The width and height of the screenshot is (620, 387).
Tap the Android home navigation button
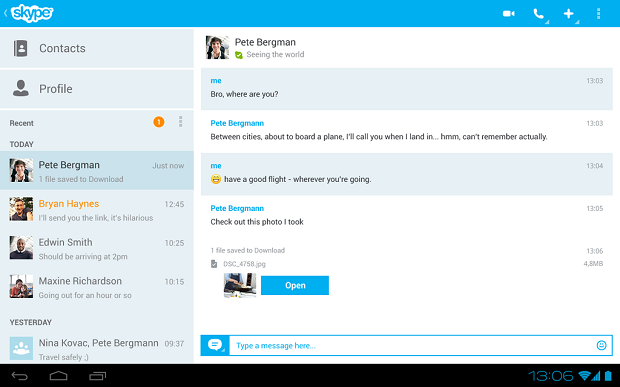(x=59, y=376)
